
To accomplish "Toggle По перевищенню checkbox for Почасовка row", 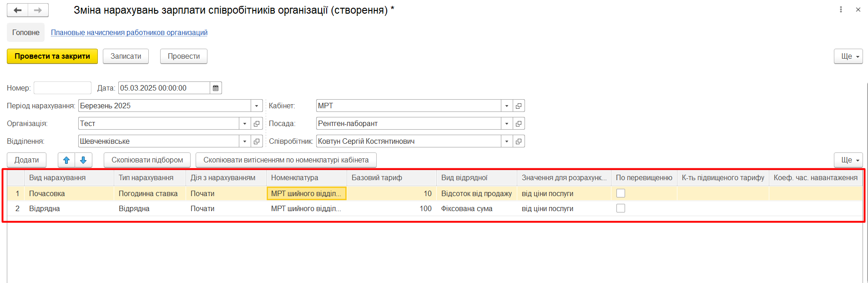I will click(621, 193).
